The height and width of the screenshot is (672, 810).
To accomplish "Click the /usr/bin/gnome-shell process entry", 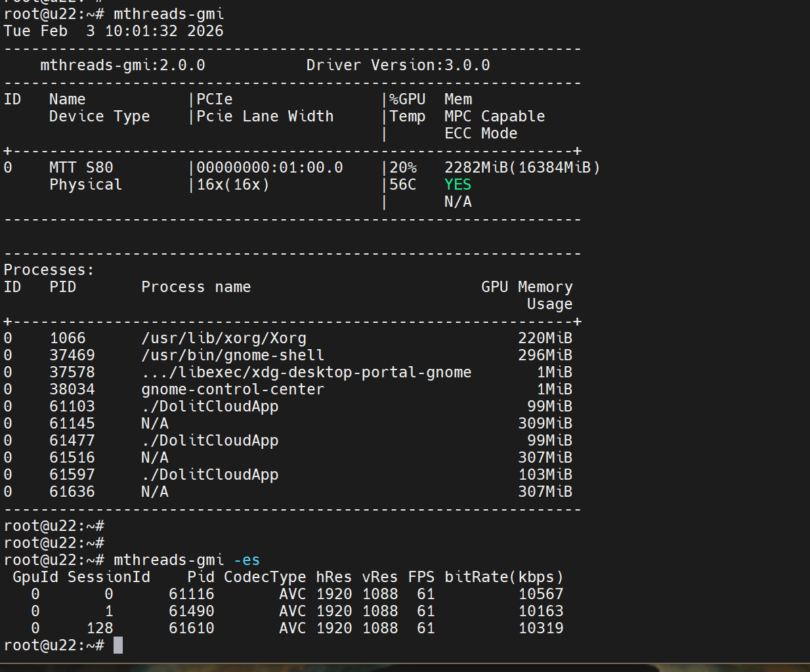I will tap(232, 355).
